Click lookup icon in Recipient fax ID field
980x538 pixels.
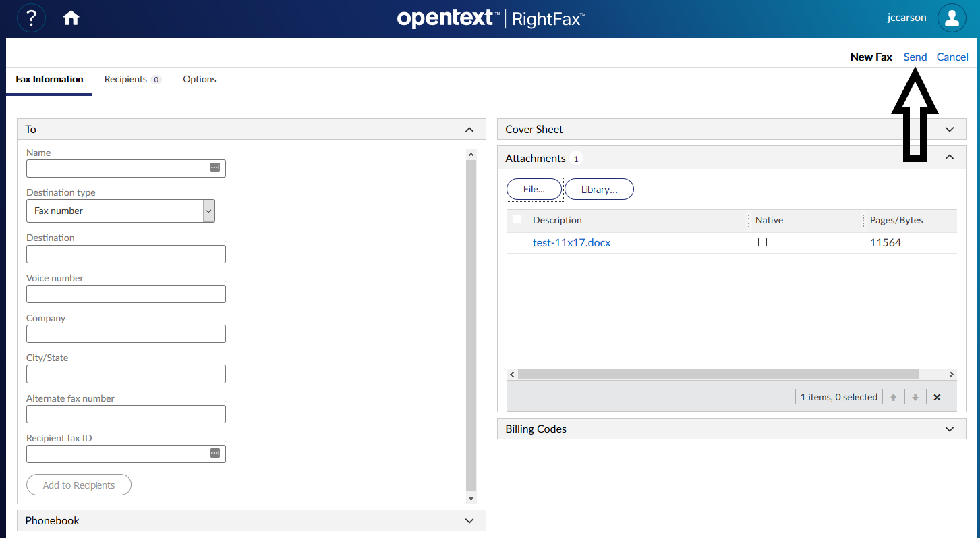click(215, 453)
